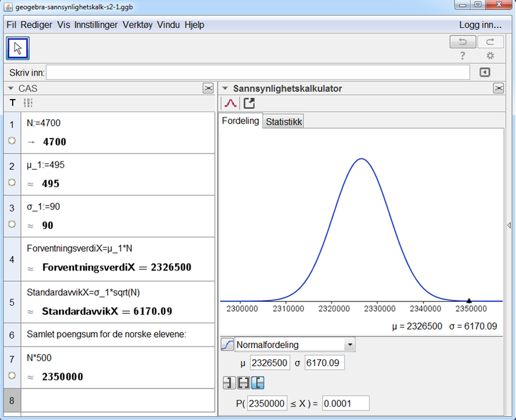The image size is (516, 420).
Task: Click the text mode T icon in CAS
Action: tap(13, 103)
